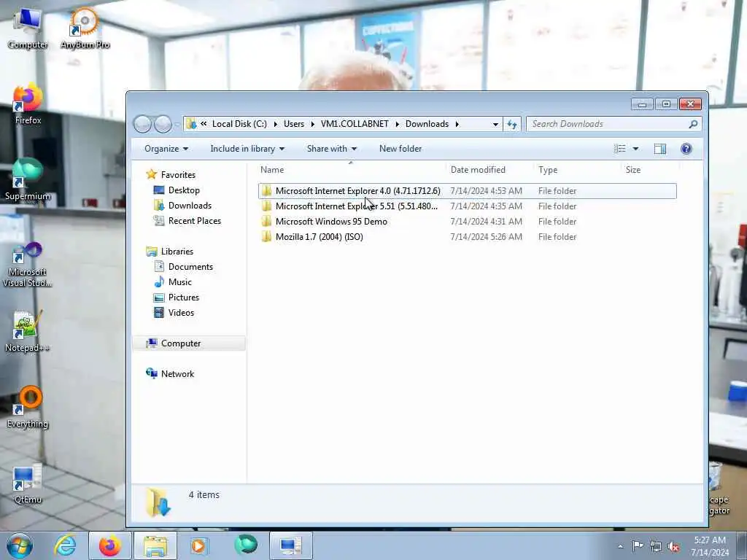The width and height of the screenshot is (747, 560).
Task: Open the Firefox desktop shortcut
Action: [x=28, y=104]
